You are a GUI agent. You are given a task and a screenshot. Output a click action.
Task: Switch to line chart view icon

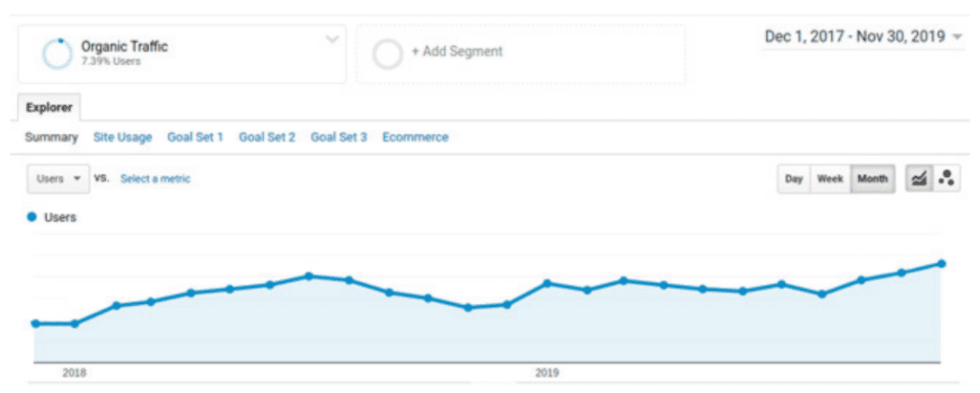point(919,179)
